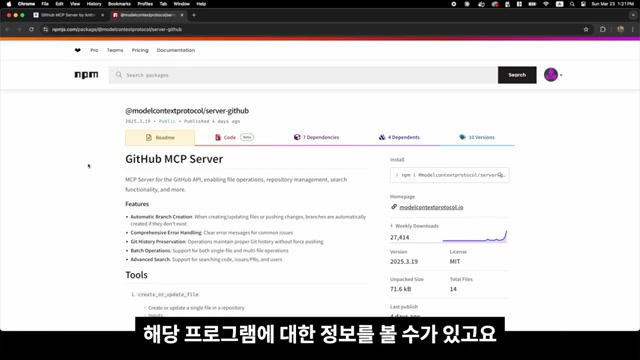Viewport: 640px width, 360px height.
Task: Open the Teams link
Action: click(115, 50)
